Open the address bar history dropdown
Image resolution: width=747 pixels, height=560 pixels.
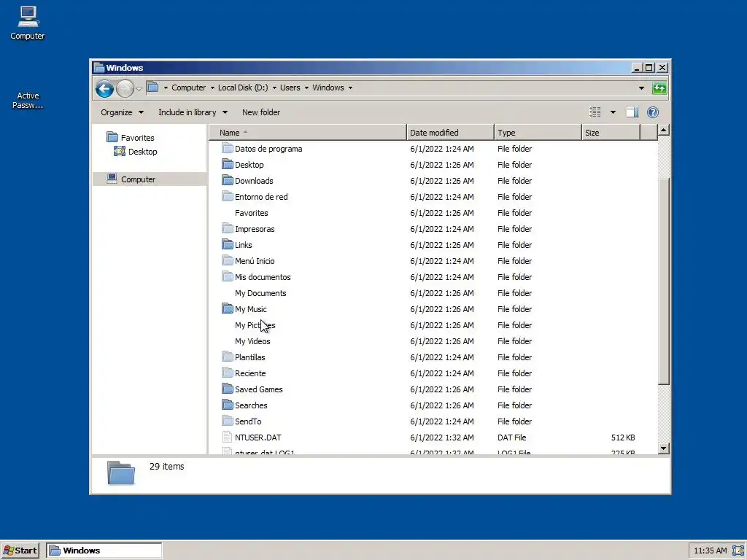click(x=641, y=88)
